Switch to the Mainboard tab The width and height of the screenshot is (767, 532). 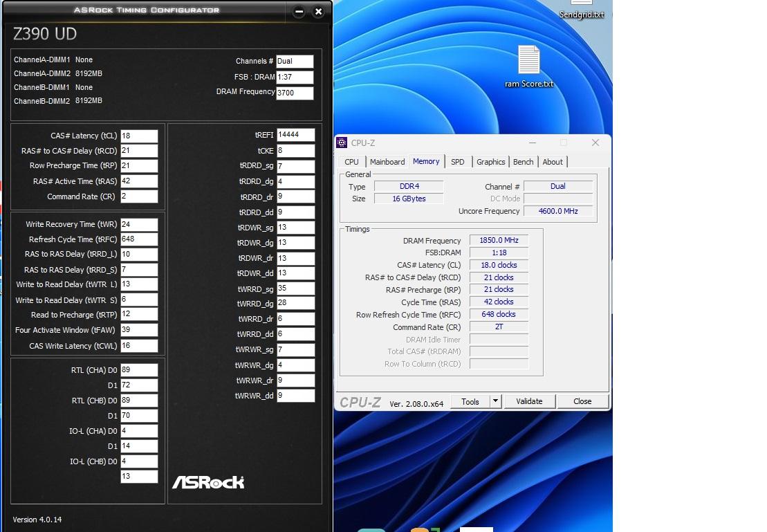pyautogui.click(x=387, y=162)
